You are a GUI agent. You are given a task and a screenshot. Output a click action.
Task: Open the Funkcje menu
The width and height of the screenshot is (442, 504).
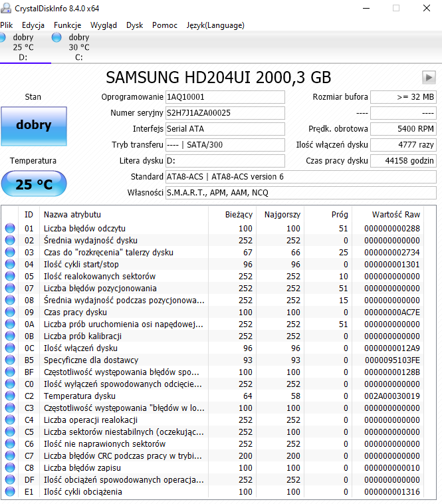(67, 25)
